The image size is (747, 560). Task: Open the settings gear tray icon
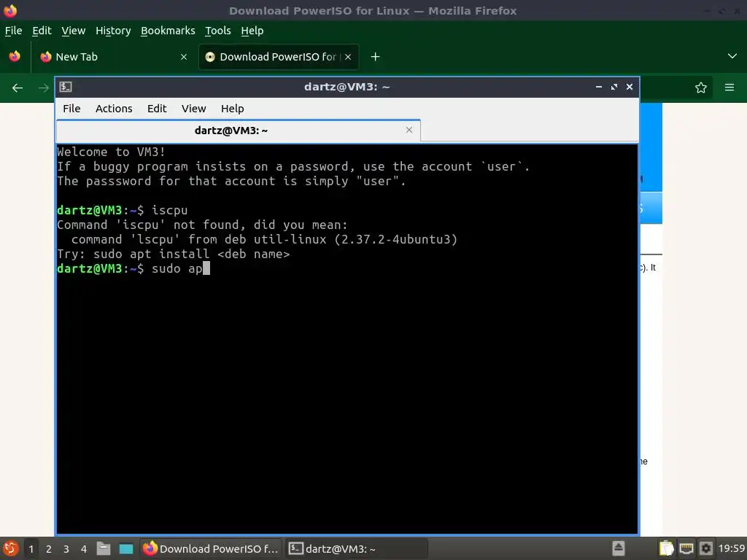(706, 548)
